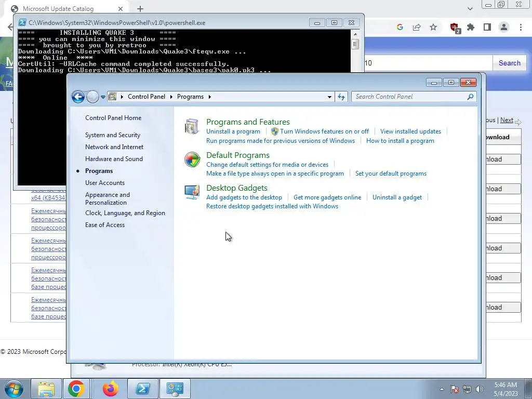Click Programs breadcrumb in address bar
This screenshot has height=399, width=532.
click(190, 97)
